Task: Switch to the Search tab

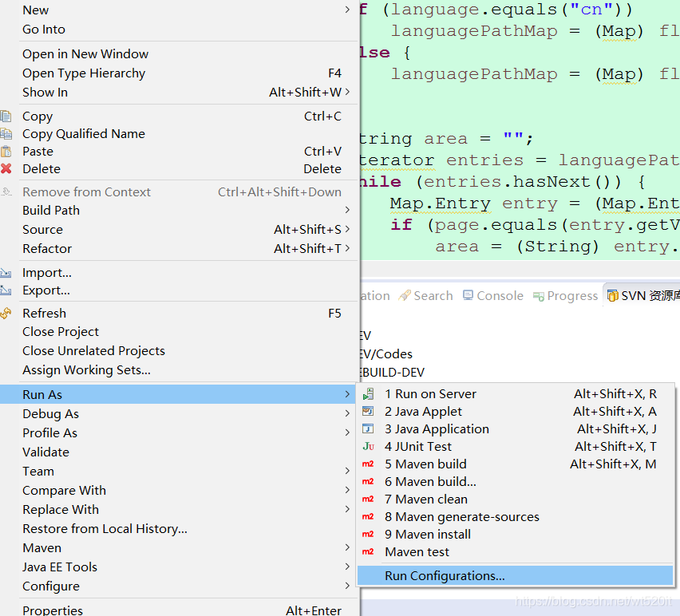Action: click(425, 296)
